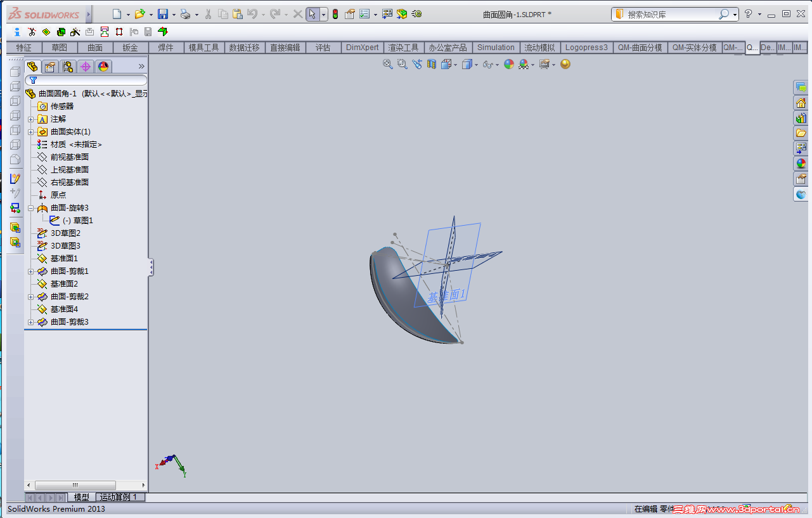Collapse the 曲面-旋转3 feature node

click(x=31, y=207)
